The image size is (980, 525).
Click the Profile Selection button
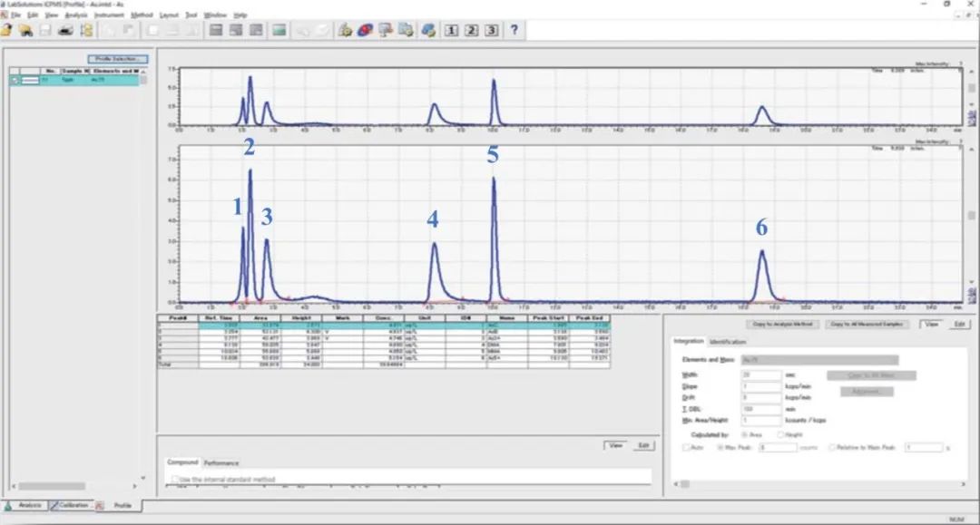tap(117, 59)
